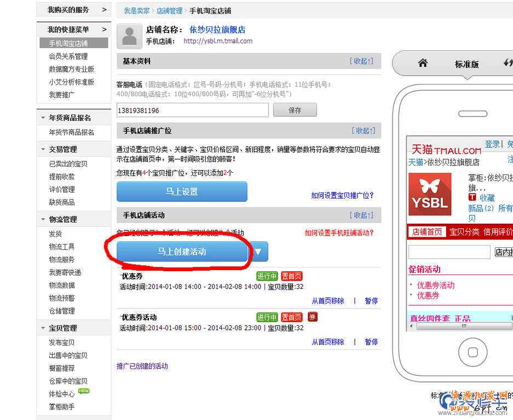Screen dimensions: 513x420
Task: Open 数据魔方专业版 in sidebar
Action: tap(72, 69)
